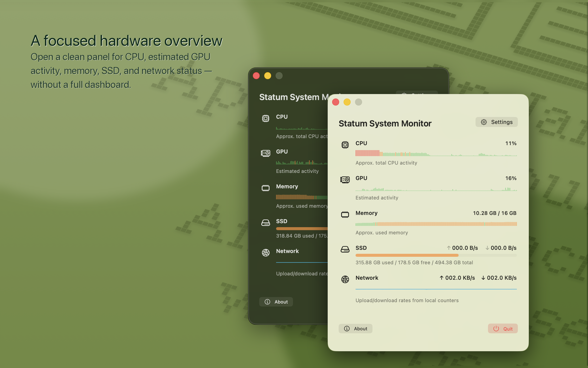
Task: Click the Network rate line in the dark window
Action: click(x=302, y=262)
